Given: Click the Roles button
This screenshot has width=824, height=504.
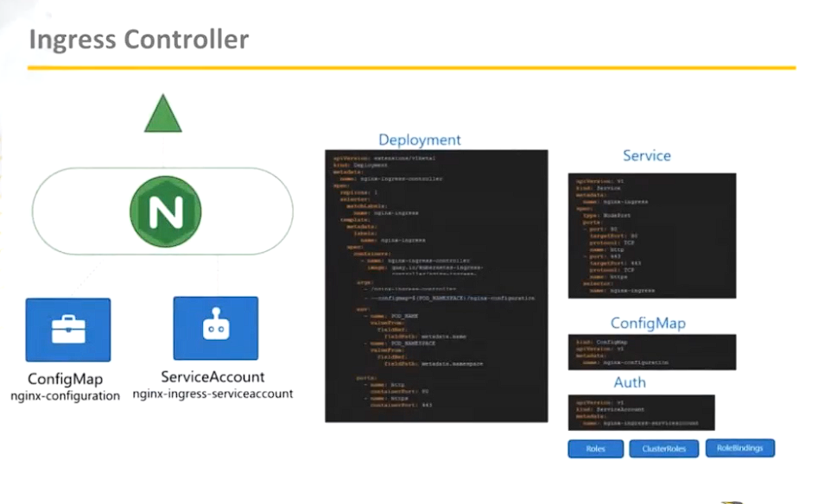Looking at the screenshot, I should 595,448.
